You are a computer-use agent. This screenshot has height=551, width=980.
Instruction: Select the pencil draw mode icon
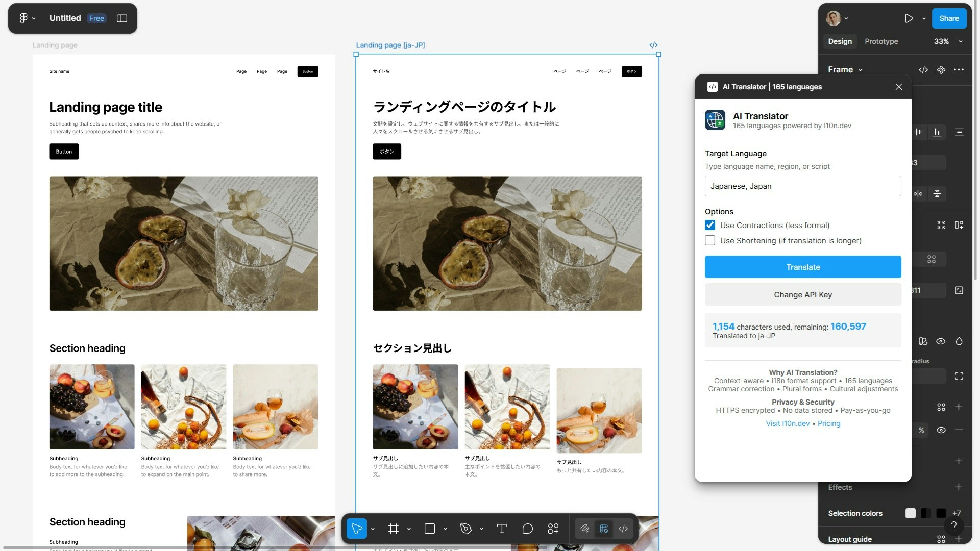585,529
